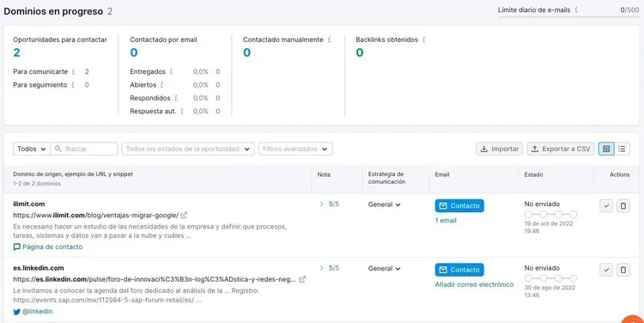Image resolution: width=644 pixels, height=323 pixels.
Task: Click Añadir correo electrónico link
Action: coord(474,284)
